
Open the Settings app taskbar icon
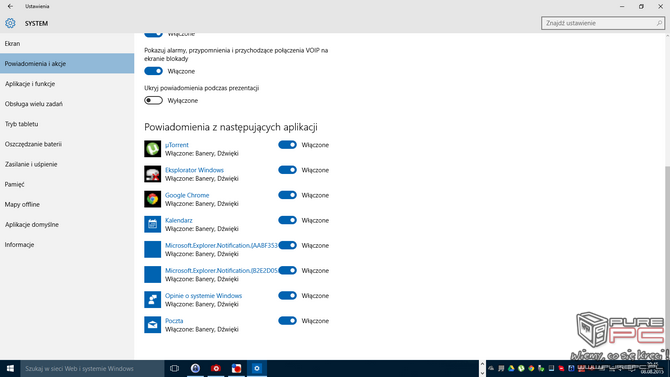pos(256,368)
